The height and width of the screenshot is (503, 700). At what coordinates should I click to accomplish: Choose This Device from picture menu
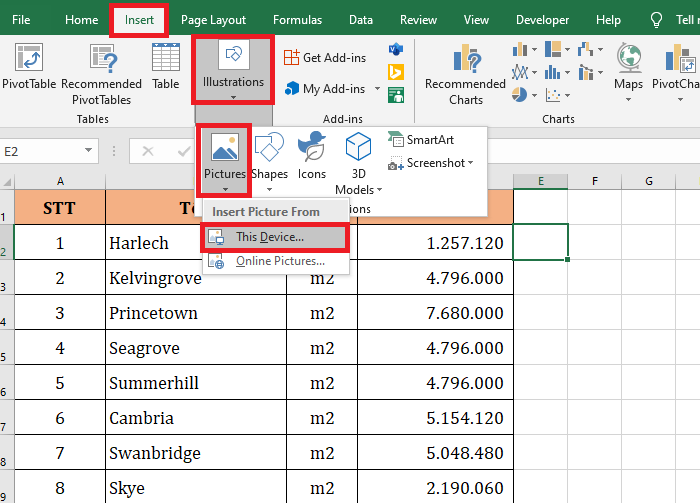click(270, 237)
